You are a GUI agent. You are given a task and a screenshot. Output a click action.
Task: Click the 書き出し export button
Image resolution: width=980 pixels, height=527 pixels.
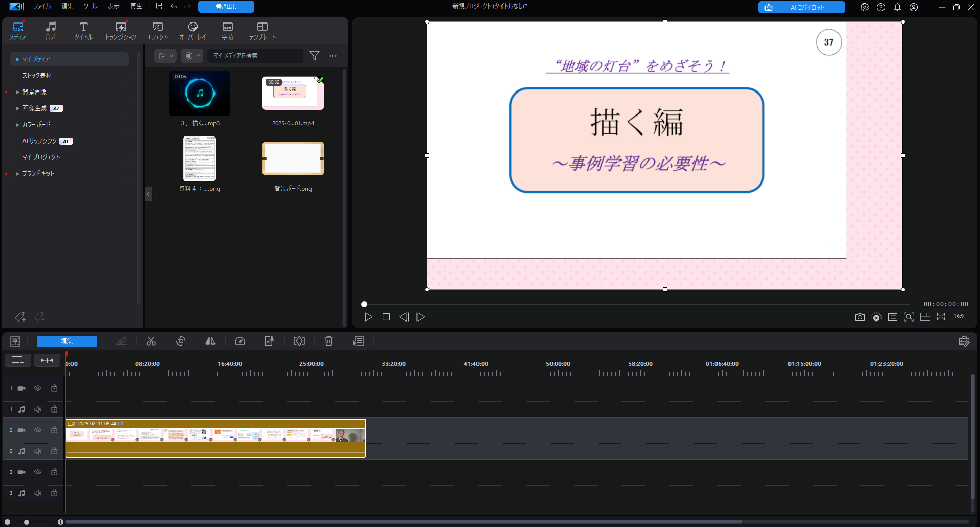click(226, 7)
